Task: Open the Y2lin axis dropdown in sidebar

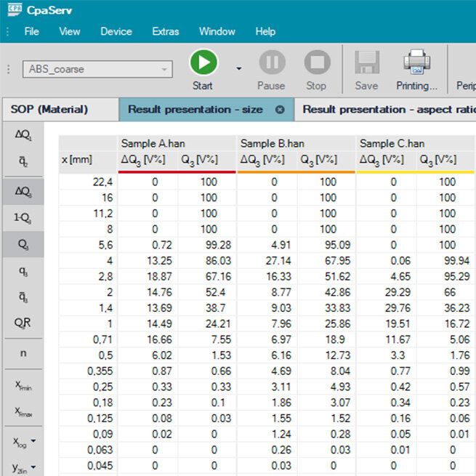Action: (24, 467)
